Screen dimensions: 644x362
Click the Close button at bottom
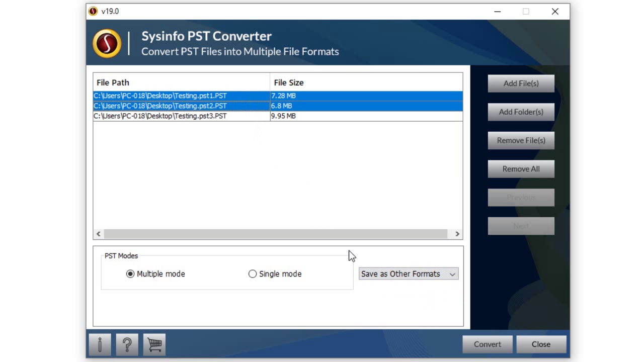click(x=541, y=344)
